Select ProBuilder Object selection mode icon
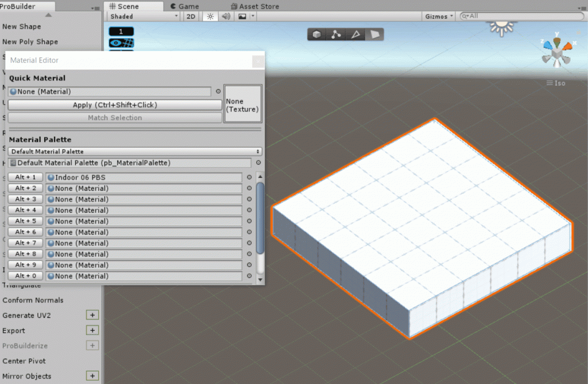588x384 pixels. click(316, 34)
